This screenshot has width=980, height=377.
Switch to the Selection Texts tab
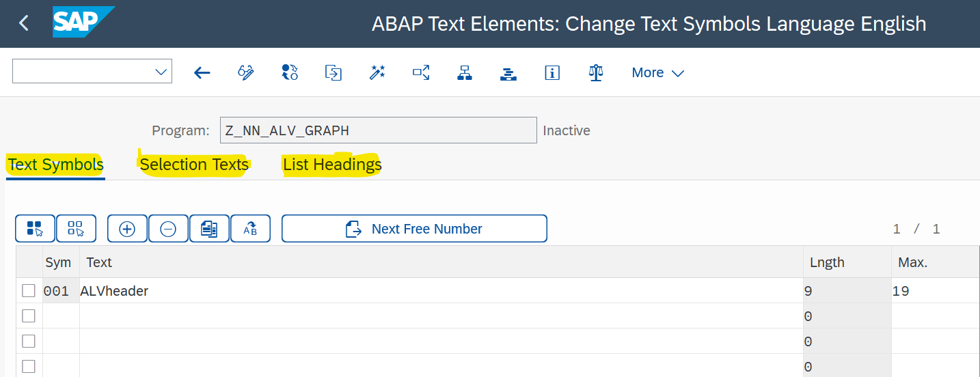(194, 165)
